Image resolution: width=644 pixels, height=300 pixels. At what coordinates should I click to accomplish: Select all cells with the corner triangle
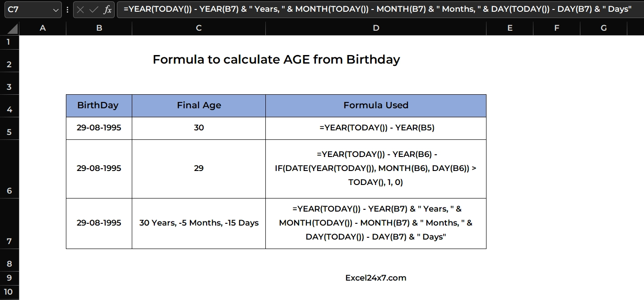pos(12,29)
